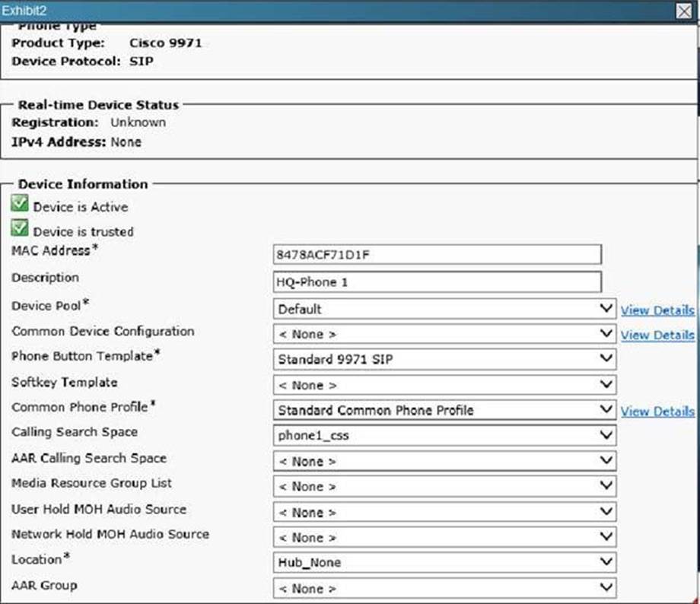This screenshot has width=700, height=604.
Task: Open the Device Pool dropdown
Action: (x=444, y=309)
